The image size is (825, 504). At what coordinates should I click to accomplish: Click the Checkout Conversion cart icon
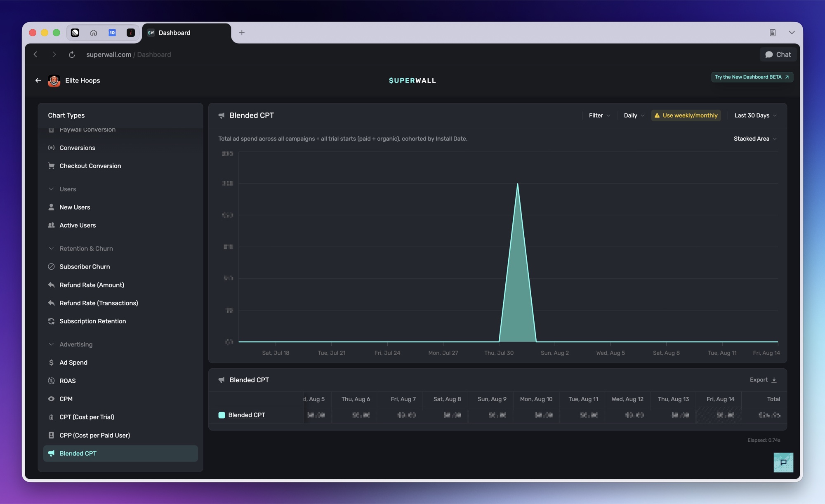tap(51, 166)
